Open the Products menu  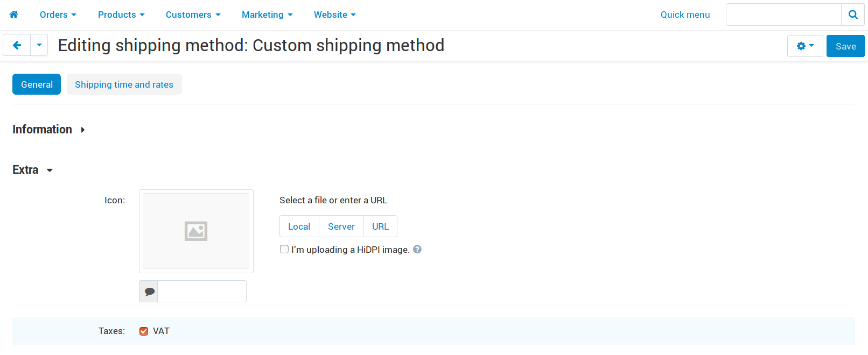pos(121,15)
